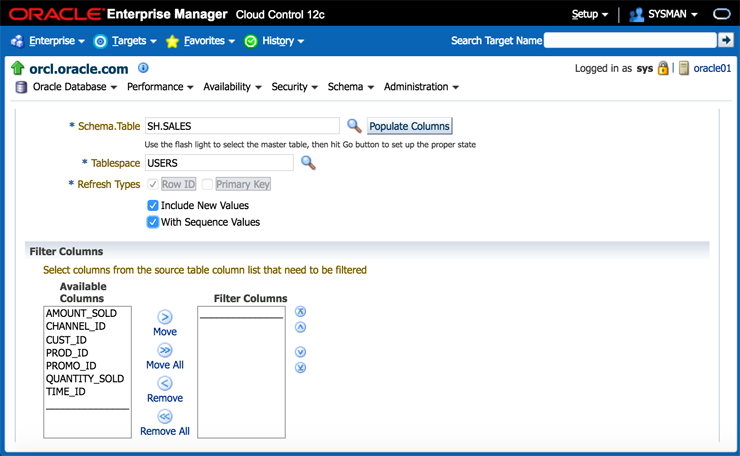Click the Search Target Name field
The image size is (740, 456).
630,41
